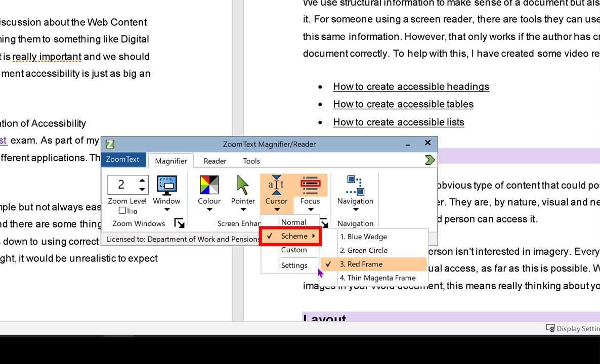The image size is (600, 364).
Task: Click the Navigation icon
Action: [356, 186]
